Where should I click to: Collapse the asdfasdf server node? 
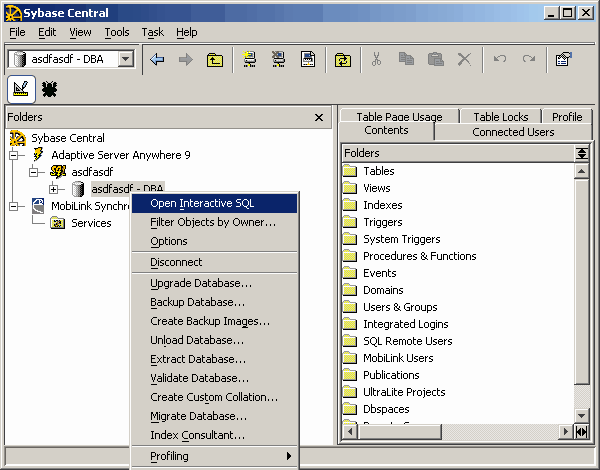click(x=34, y=172)
